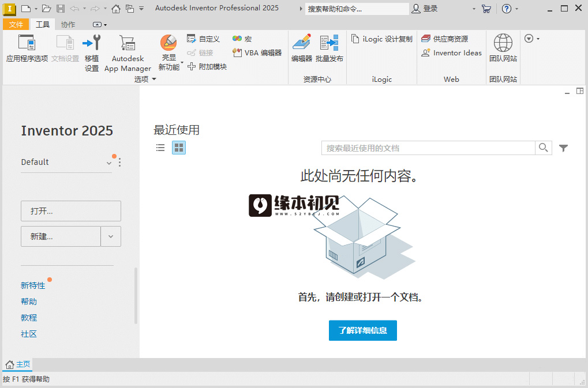Switch recent documents to list view
This screenshot has height=388, width=588.
coord(160,148)
